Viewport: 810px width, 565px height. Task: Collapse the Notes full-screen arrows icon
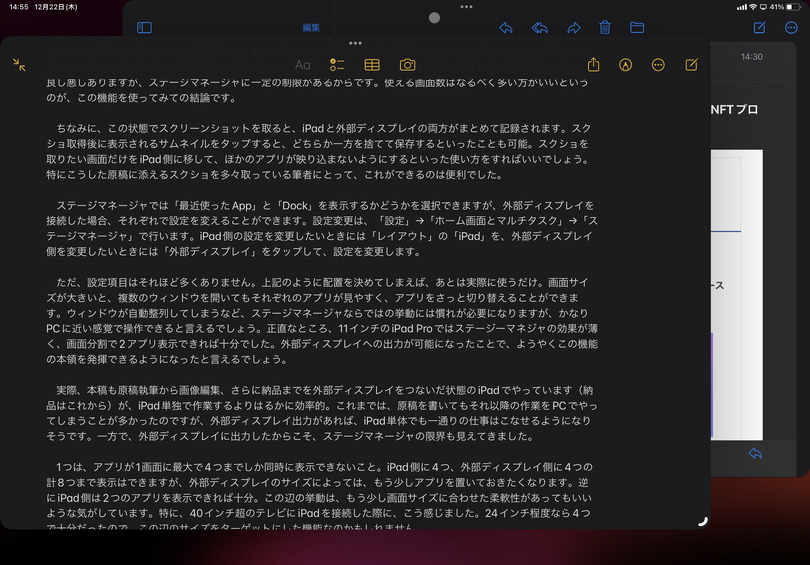(19, 65)
